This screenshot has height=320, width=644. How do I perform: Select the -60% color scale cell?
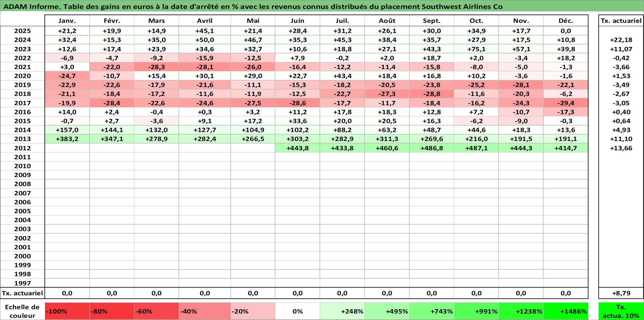(157, 311)
